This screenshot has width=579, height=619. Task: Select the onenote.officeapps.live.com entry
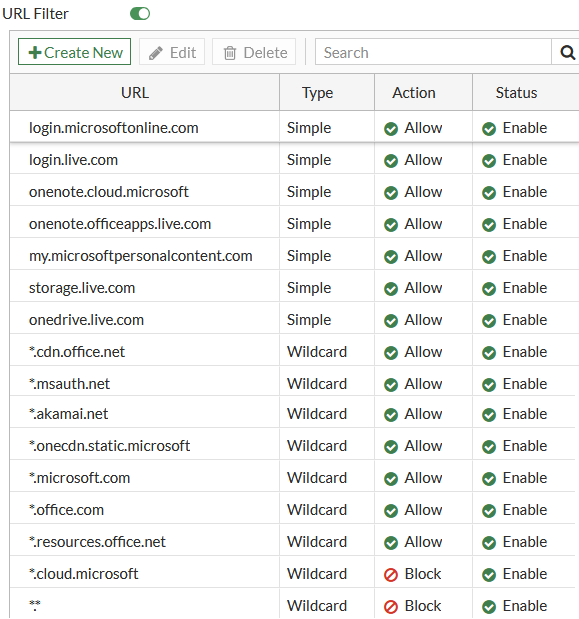[x=120, y=224]
